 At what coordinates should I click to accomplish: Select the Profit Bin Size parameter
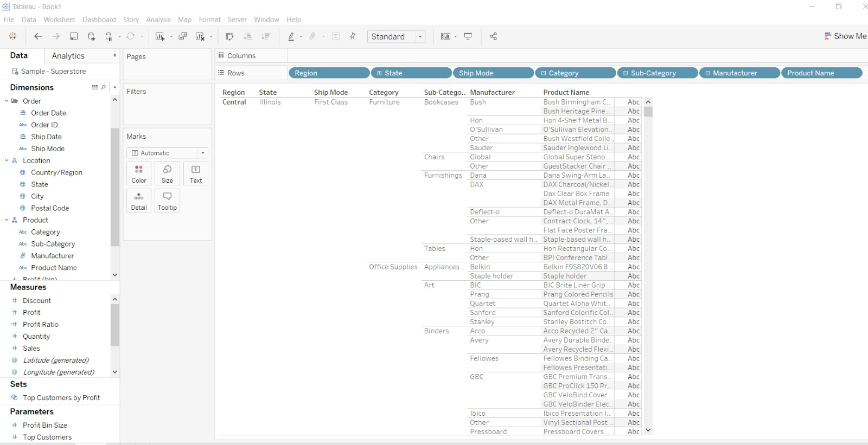(45, 425)
